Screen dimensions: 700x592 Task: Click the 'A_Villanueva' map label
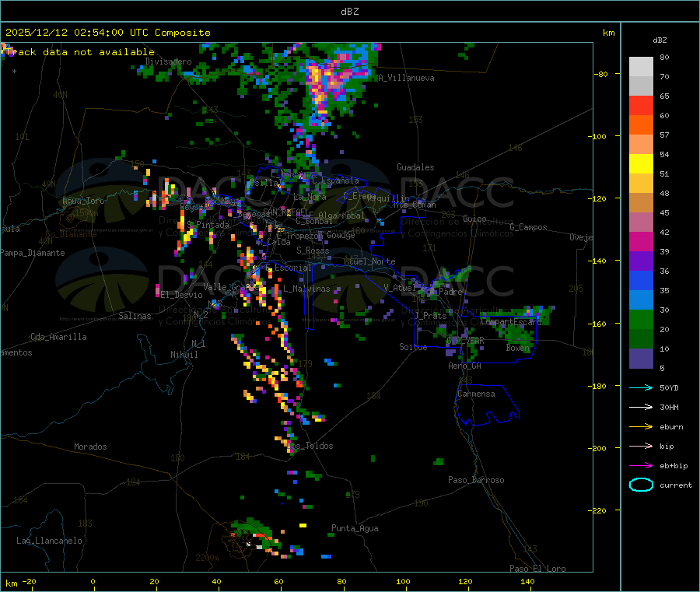click(x=406, y=78)
